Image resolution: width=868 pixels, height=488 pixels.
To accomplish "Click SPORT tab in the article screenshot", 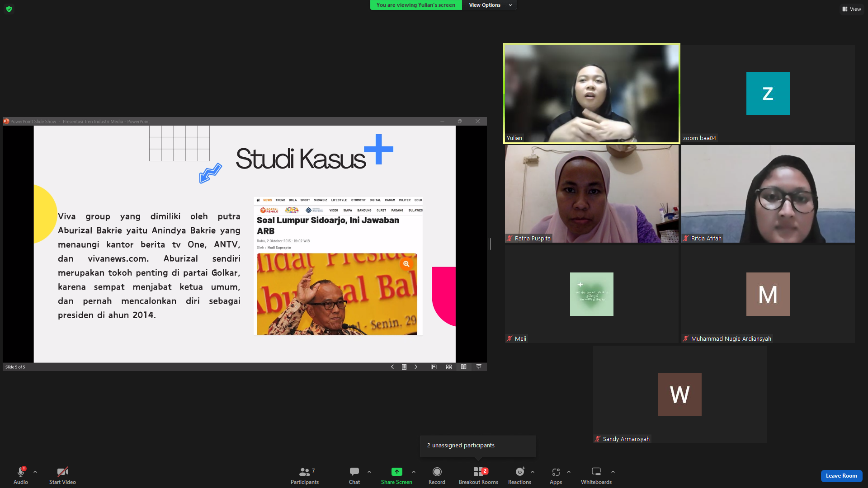I will click(305, 200).
